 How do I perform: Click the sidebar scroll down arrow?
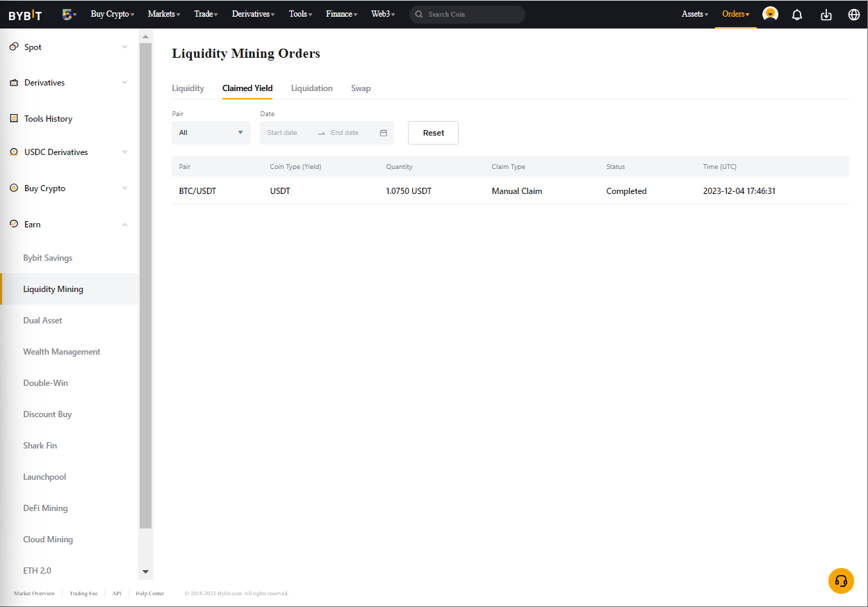click(x=145, y=572)
